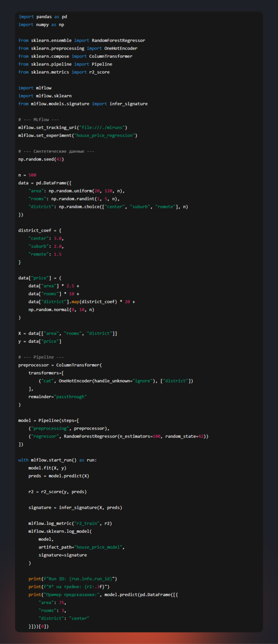Click the np.random.normal(0, 10, n) noise term
The height and width of the screenshot is (644, 278).
[61, 310]
